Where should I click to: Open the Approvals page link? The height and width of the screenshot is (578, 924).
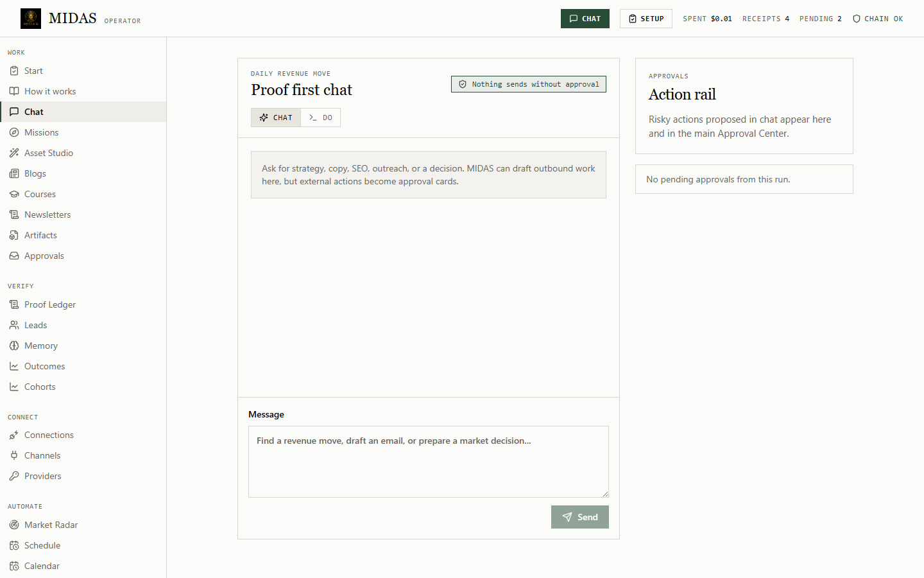pos(83,256)
